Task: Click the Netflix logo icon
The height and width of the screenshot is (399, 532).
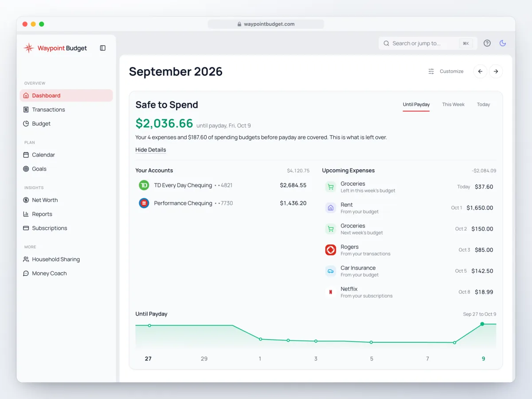Action: 331,292
